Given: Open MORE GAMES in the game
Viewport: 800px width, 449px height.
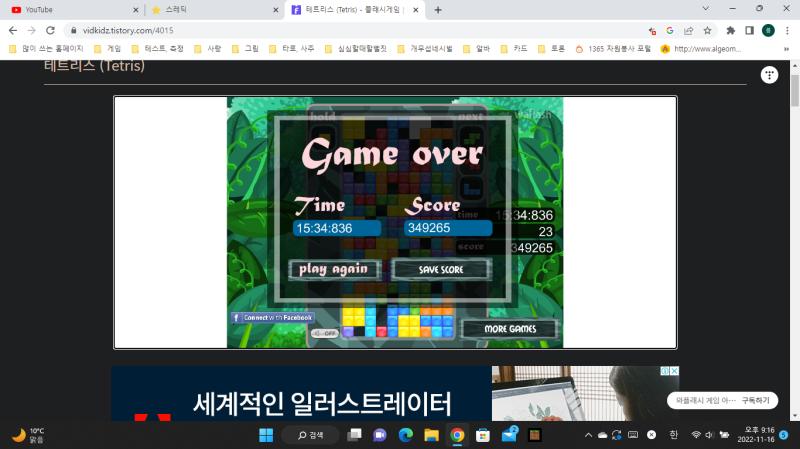Looking at the screenshot, I should (510, 329).
